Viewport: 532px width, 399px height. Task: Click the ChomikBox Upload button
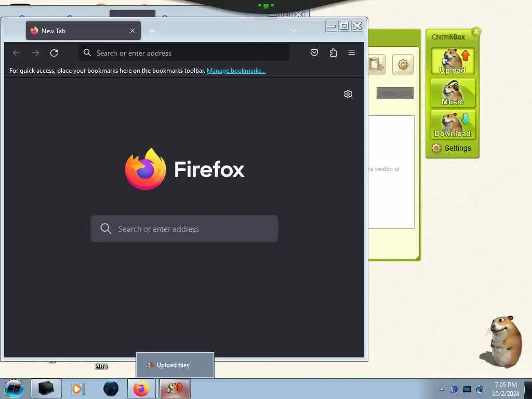453,61
